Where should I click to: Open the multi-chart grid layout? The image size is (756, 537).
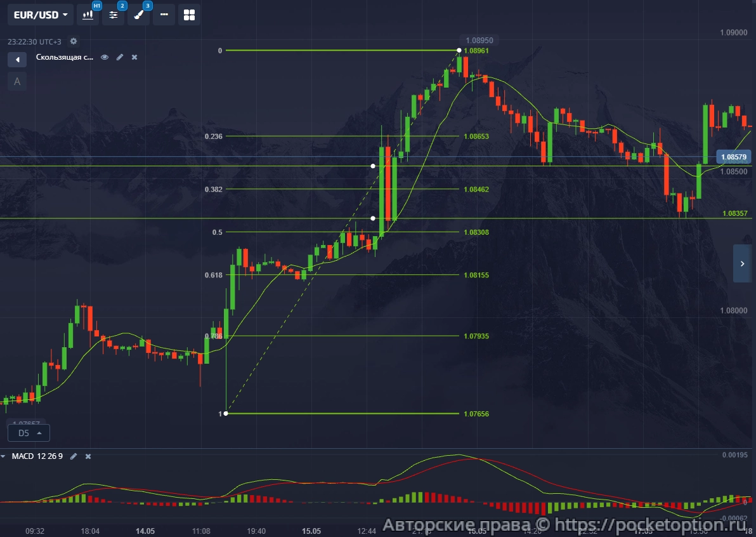coord(189,15)
